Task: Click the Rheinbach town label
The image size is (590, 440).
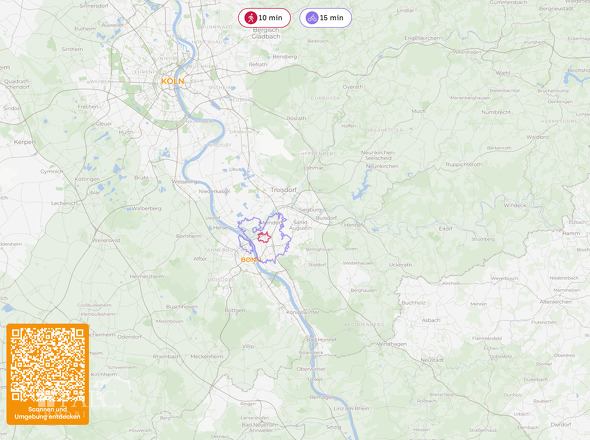Action: tap(167, 356)
